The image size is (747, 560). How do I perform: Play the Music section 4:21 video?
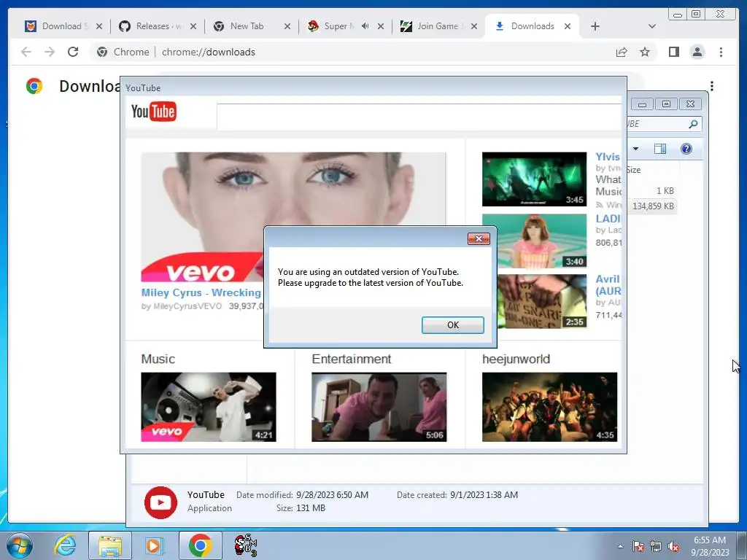coord(209,407)
